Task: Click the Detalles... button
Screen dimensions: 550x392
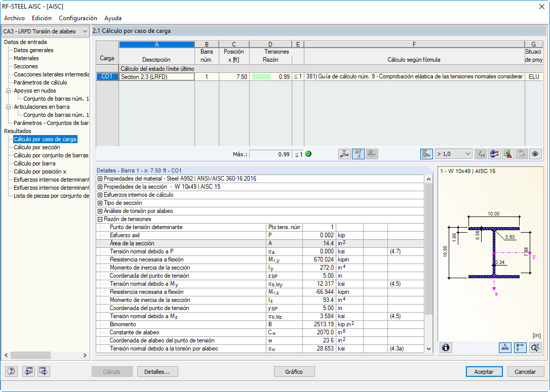Action: 157,372
